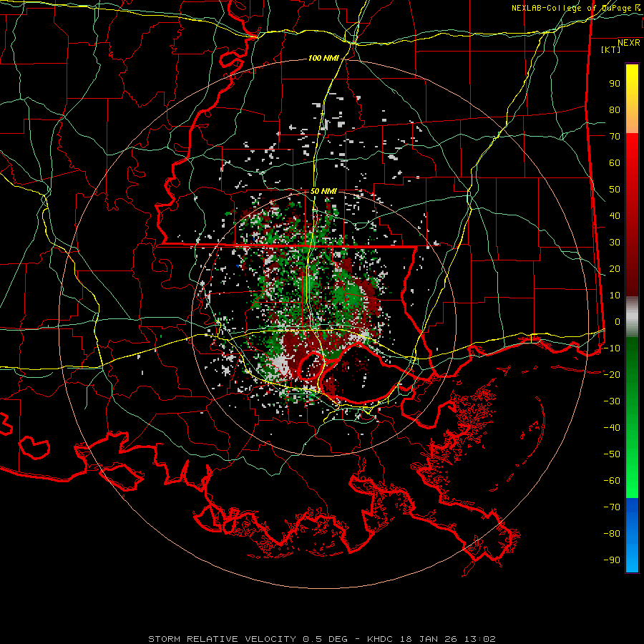Click the bright red 60-70 segment of color bar
This screenshot has width=644, height=644.
[x=632, y=148]
